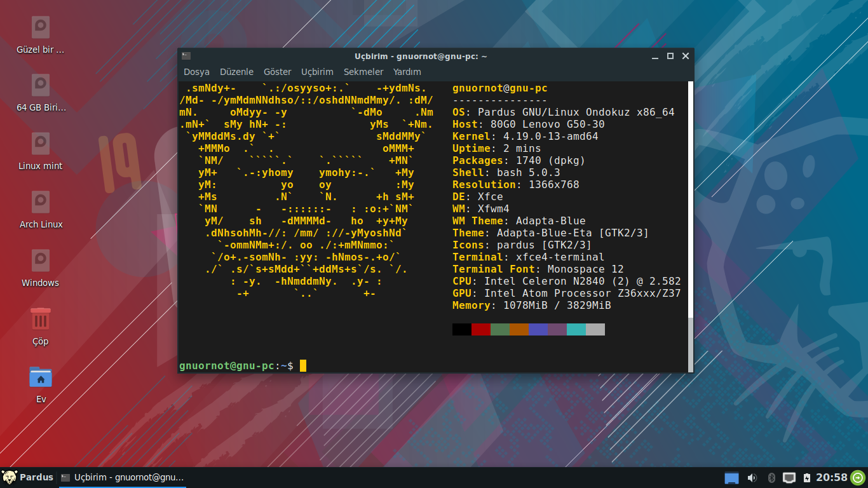Open the Dosya menu

[196, 72]
